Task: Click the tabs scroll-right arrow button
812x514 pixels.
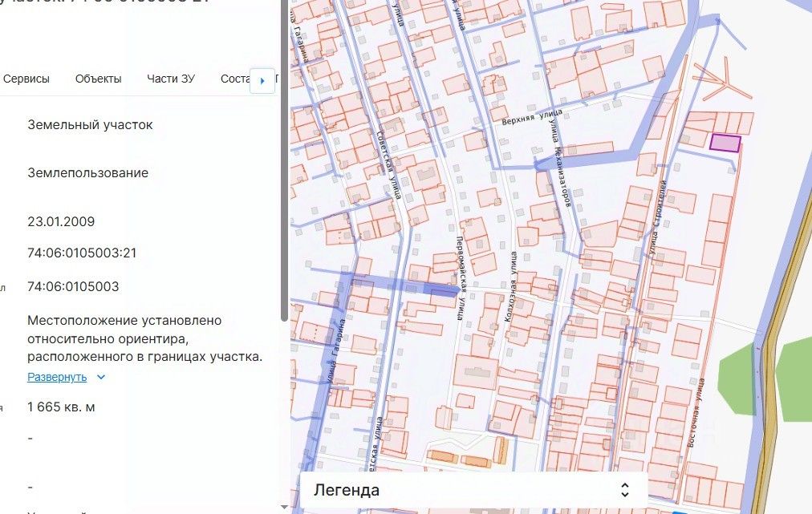Action: [x=262, y=80]
